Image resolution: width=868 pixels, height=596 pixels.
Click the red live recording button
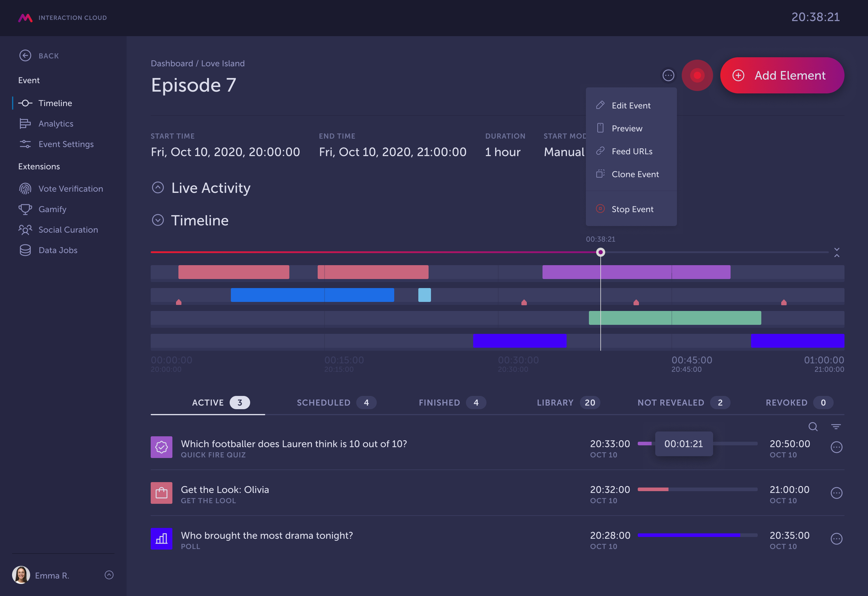pyautogui.click(x=697, y=75)
